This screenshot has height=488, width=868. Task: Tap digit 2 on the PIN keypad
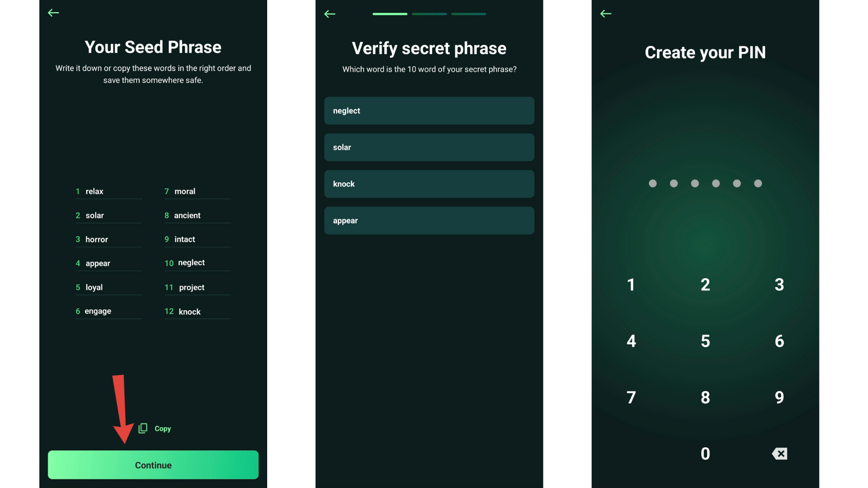point(705,285)
